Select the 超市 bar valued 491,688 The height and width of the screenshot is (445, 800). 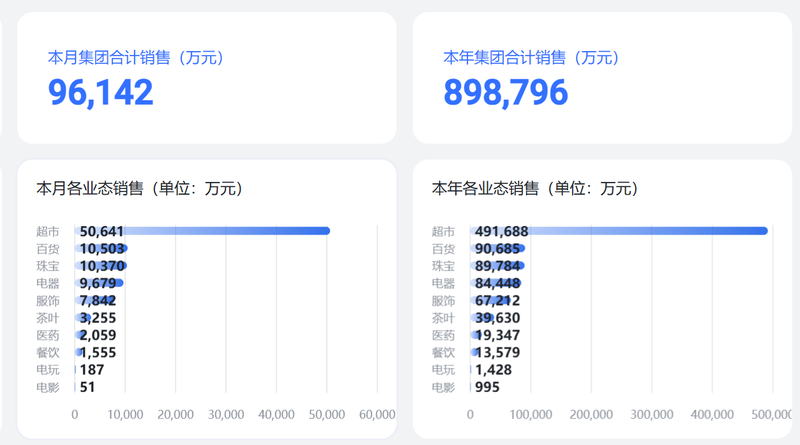coord(619,231)
